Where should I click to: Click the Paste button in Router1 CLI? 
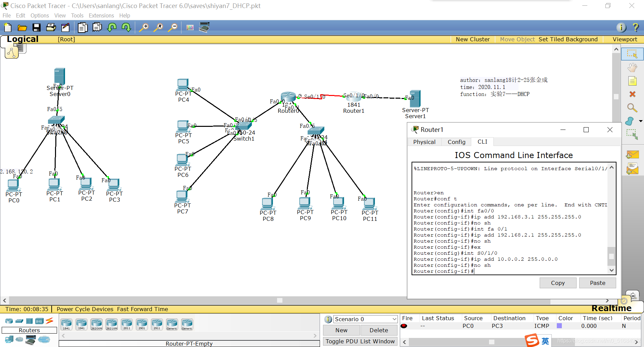[597, 283]
